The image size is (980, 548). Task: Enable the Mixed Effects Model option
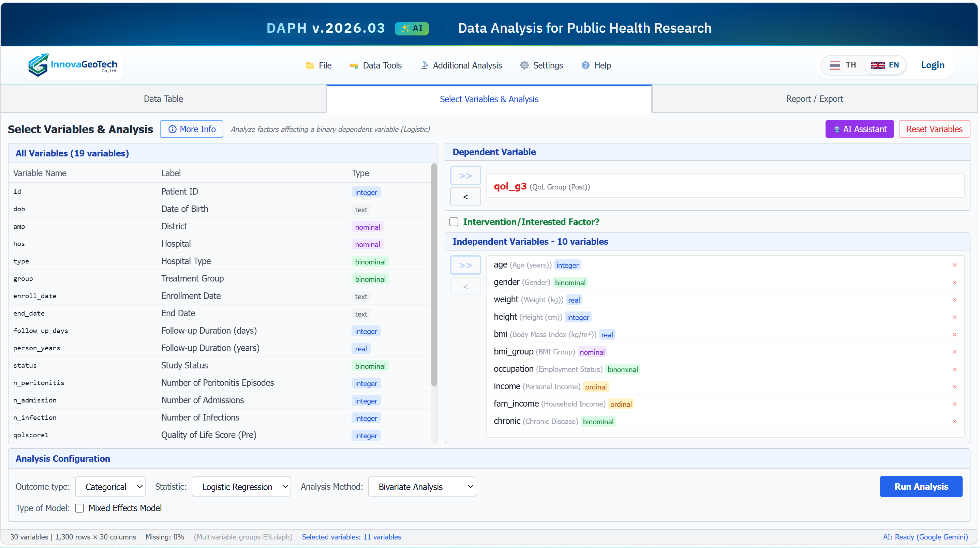pos(79,508)
